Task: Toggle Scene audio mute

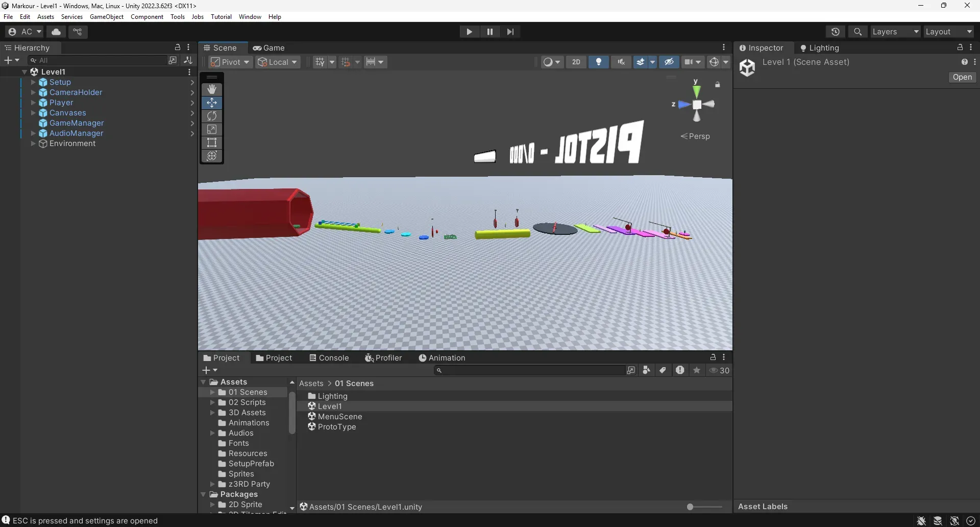Action: pyautogui.click(x=621, y=62)
